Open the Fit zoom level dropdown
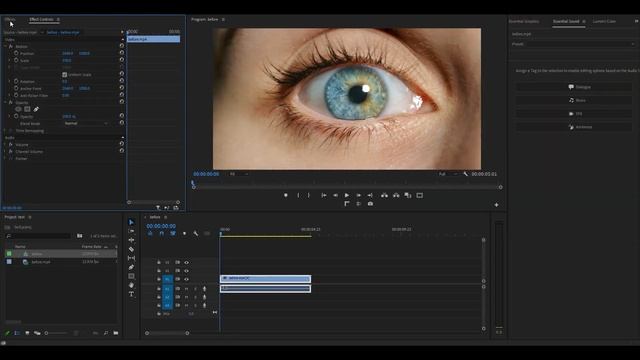Viewport: 640px width, 360px height. (x=238, y=174)
